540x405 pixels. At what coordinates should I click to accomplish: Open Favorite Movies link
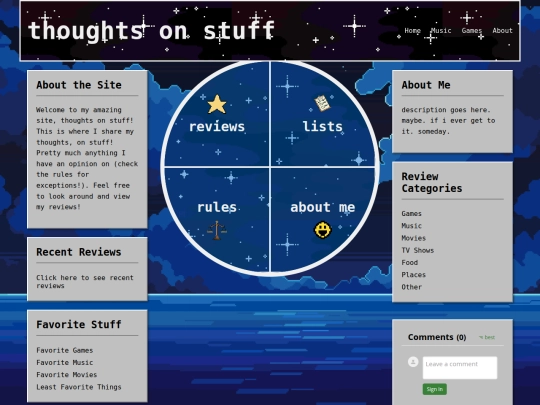click(66, 374)
